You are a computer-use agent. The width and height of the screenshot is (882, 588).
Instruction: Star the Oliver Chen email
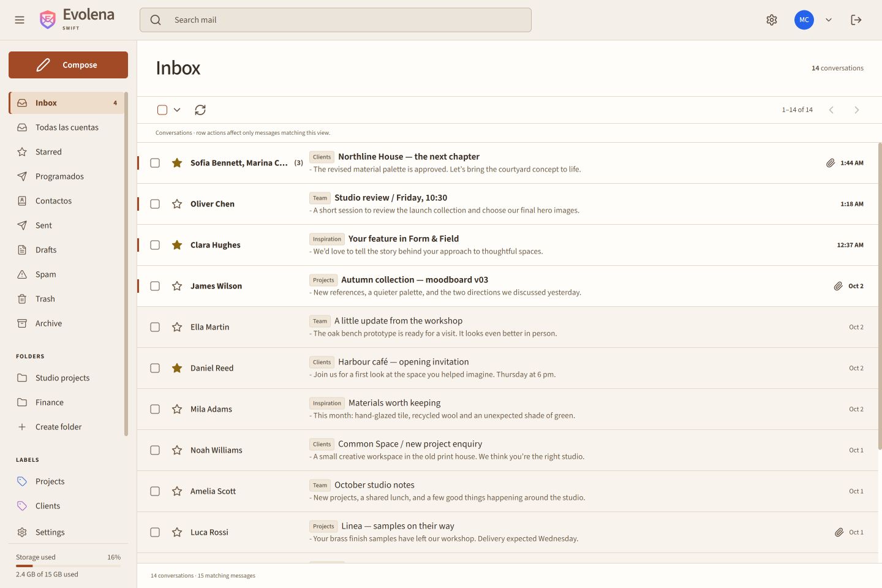point(177,204)
